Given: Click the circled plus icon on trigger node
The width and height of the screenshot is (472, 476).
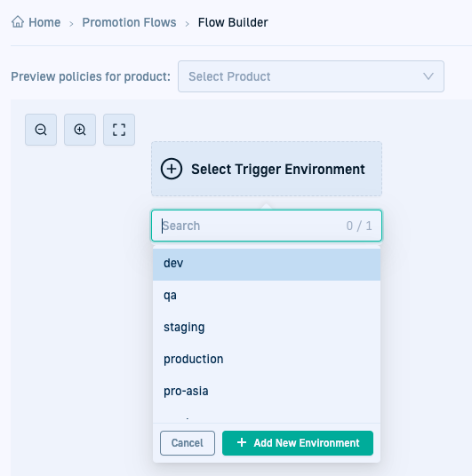Looking at the screenshot, I should (x=172, y=169).
